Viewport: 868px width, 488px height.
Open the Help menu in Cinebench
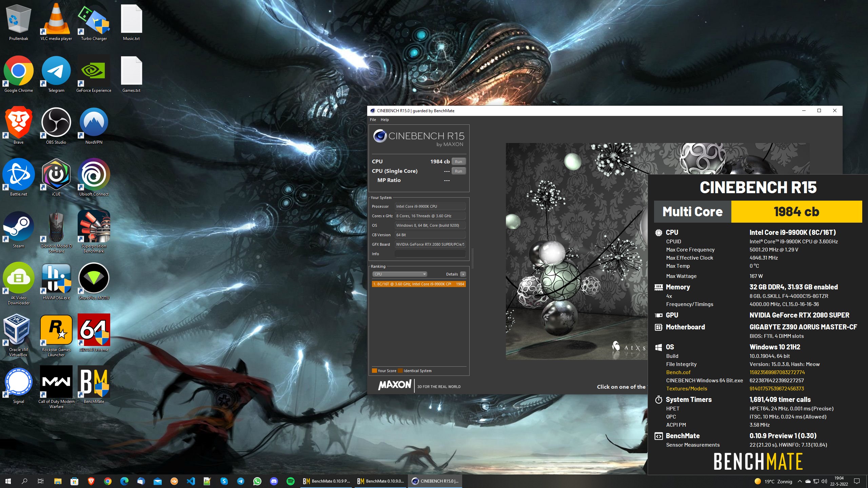(x=384, y=120)
